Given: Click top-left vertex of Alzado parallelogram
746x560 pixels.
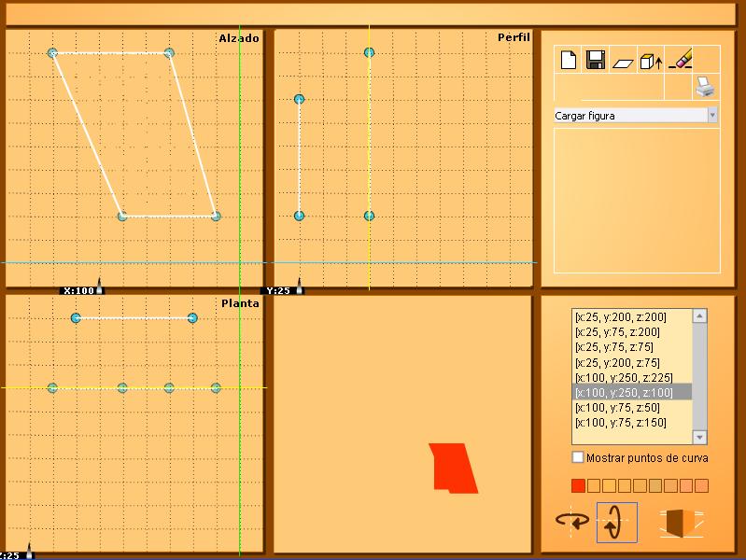Looking at the screenshot, I should pyautogui.click(x=52, y=53).
